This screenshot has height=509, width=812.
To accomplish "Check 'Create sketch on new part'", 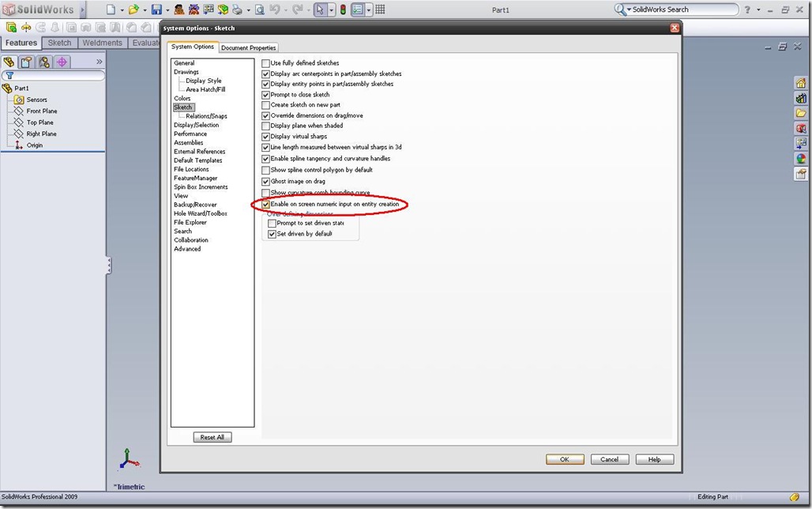I will pyautogui.click(x=265, y=105).
